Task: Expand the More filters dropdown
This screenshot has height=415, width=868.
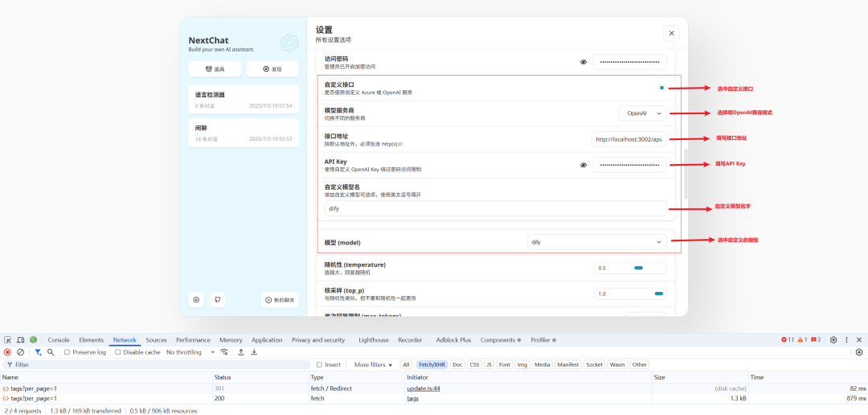Action: tap(373, 364)
